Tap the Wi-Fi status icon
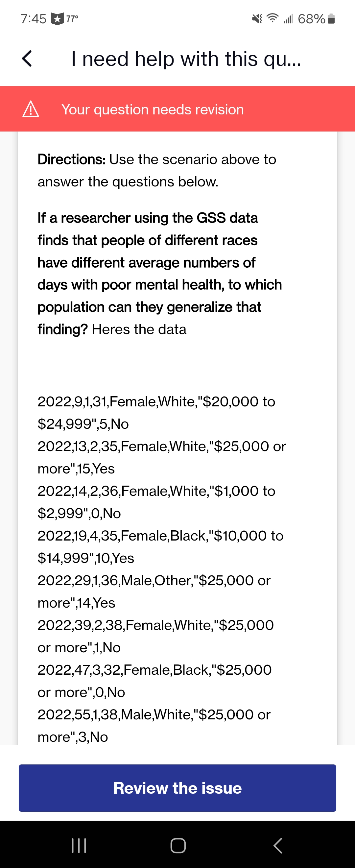The image size is (355, 868). point(272,18)
